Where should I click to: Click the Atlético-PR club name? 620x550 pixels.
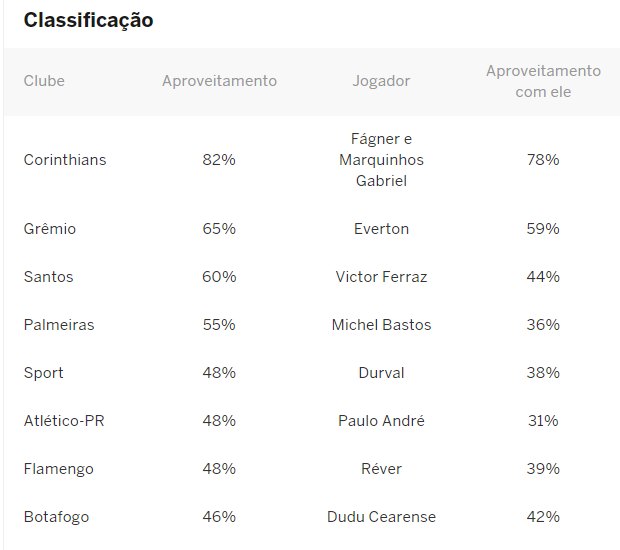pos(64,421)
